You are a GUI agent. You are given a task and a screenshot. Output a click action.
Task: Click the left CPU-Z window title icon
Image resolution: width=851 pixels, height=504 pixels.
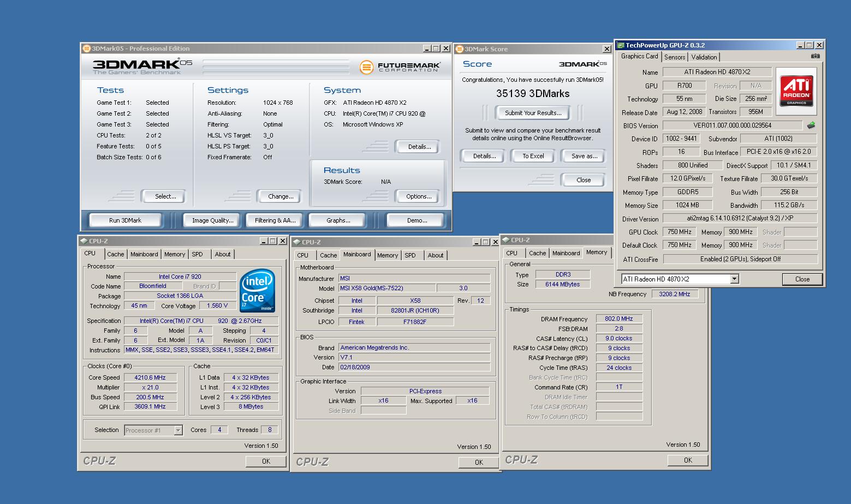point(84,241)
